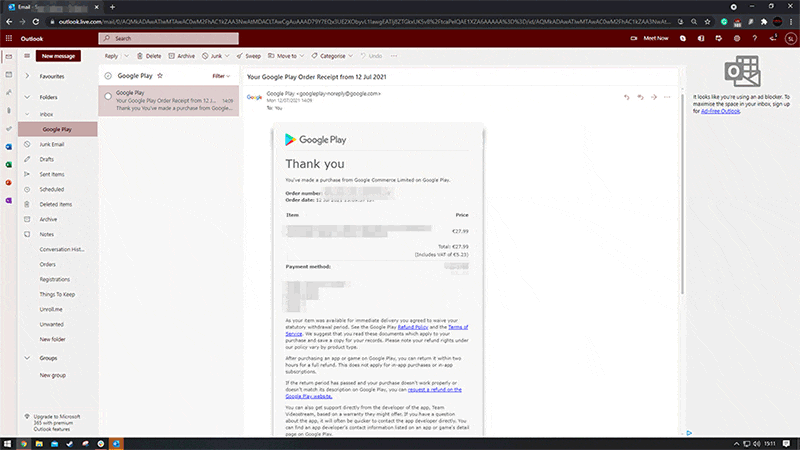The width and height of the screenshot is (800, 450).
Task: Click Archive in the toolbar
Action: click(182, 56)
